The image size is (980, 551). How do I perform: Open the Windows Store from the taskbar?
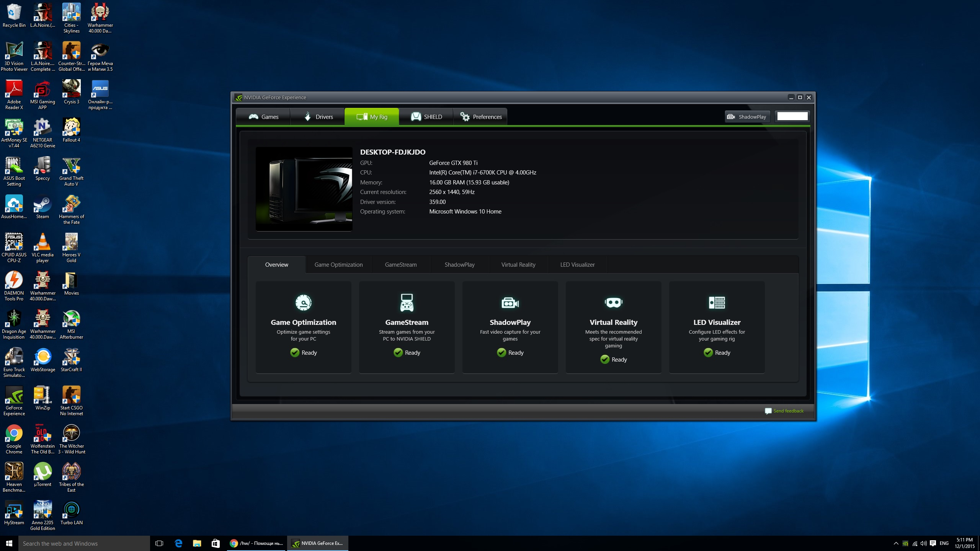pos(216,543)
